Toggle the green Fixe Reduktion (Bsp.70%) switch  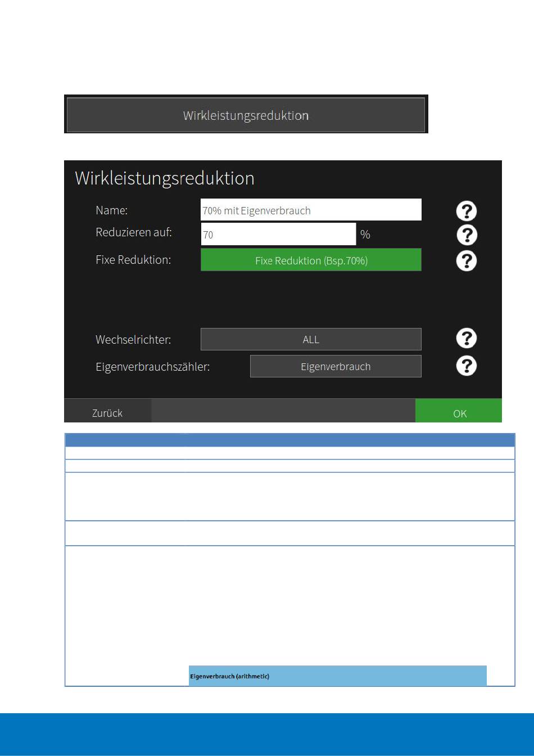click(311, 260)
